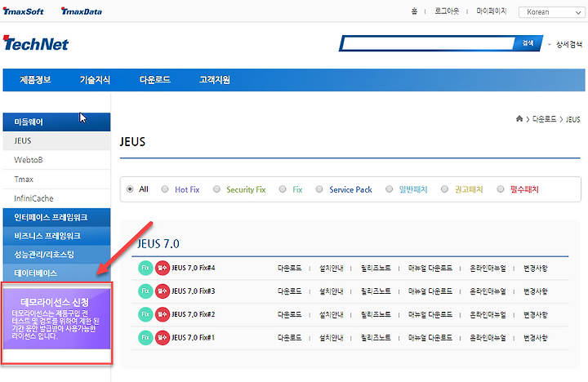Open the 제품정보 main menu
The image size is (588, 382).
35,79
